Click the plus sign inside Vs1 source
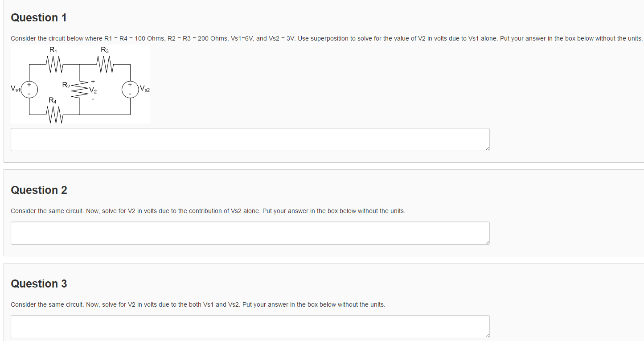The width and height of the screenshot is (644, 341). point(29,84)
